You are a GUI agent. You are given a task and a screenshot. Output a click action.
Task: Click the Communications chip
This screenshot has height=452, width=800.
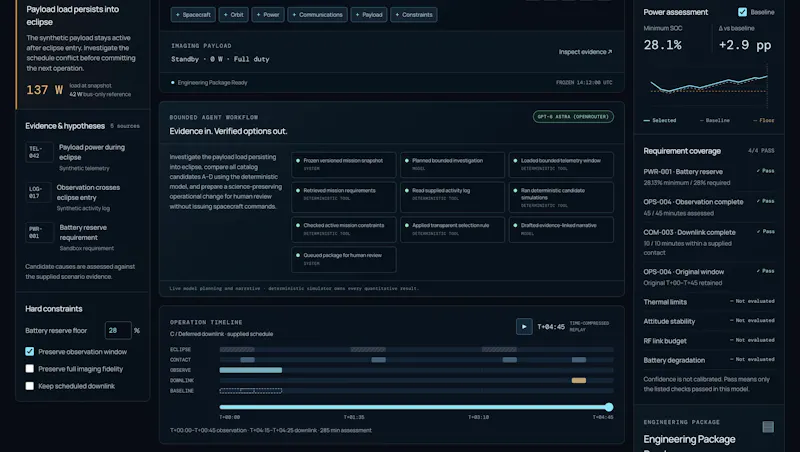(x=317, y=15)
